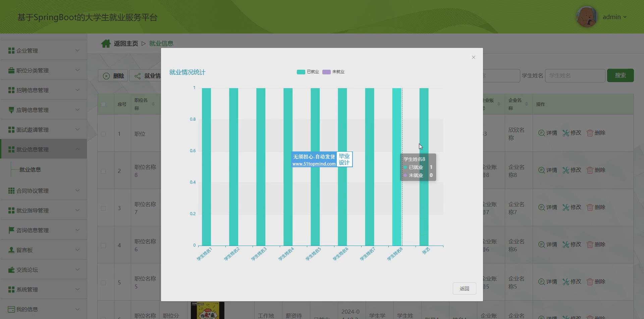This screenshot has width=644, height=319.
Task: Click the 就业信息 breadcrumb
Action: 161,44
